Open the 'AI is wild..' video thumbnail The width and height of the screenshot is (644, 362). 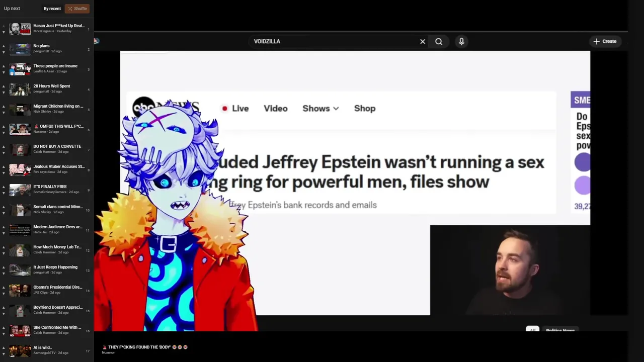pos(20,350)
